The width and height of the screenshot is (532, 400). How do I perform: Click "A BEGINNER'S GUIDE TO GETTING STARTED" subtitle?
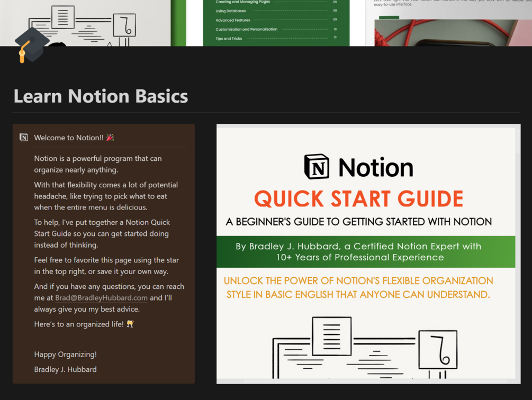pyautogui.click(x=358, y=222)
